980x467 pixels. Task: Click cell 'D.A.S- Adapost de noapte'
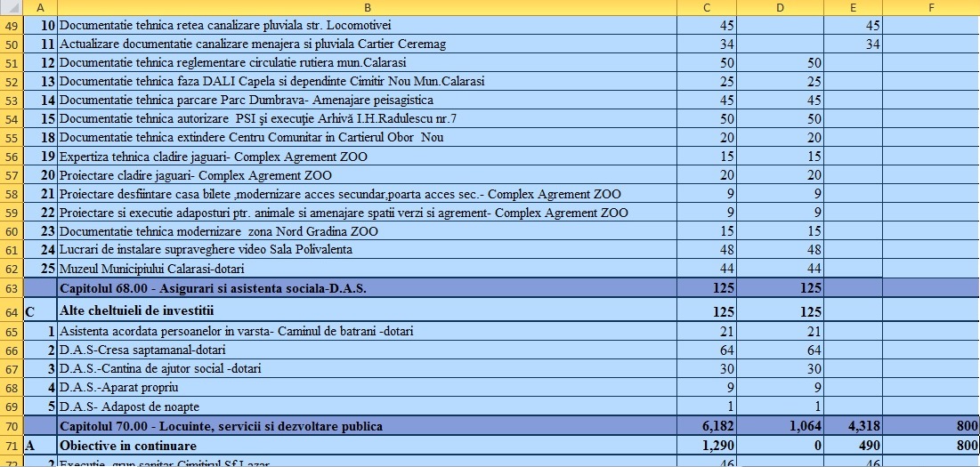367,407
